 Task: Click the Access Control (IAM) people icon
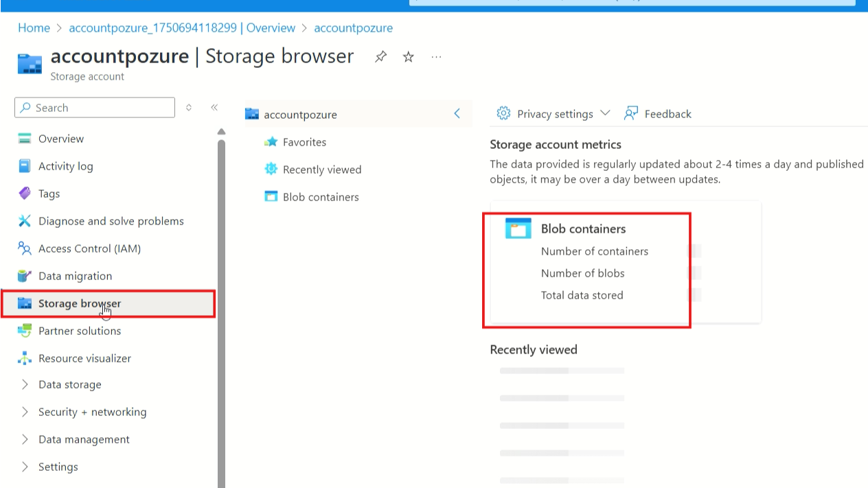(x=25, y=248)
